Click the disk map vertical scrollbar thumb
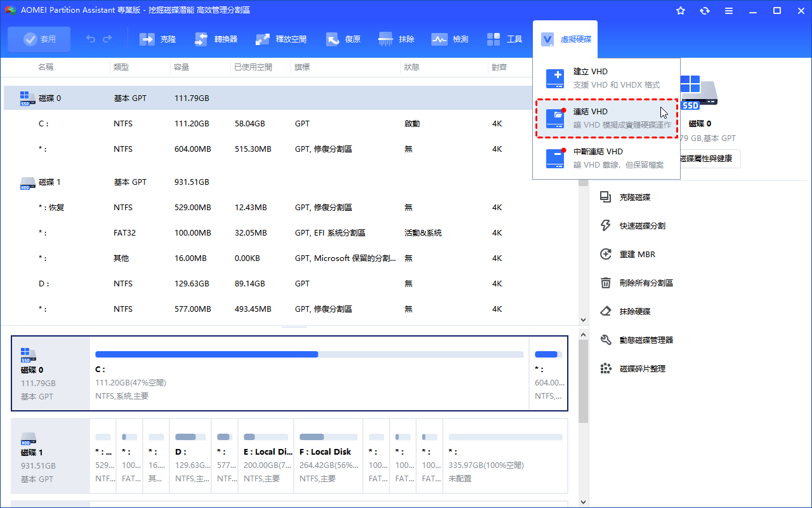 coord(584,380)
